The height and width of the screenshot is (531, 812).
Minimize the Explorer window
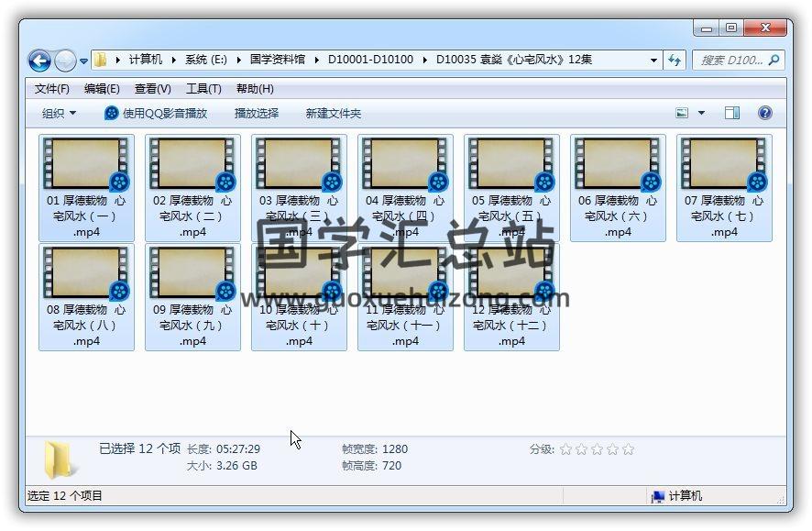click(706, 28)
